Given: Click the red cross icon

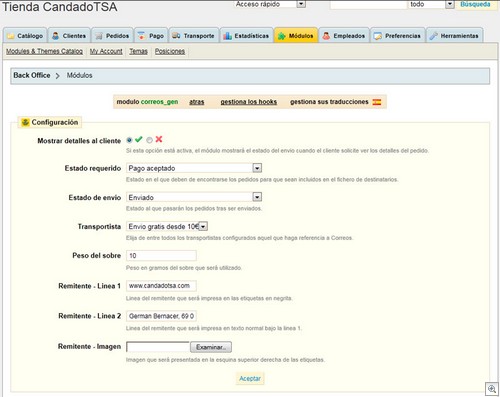Looking at the screenshot, I should [159, 139].
